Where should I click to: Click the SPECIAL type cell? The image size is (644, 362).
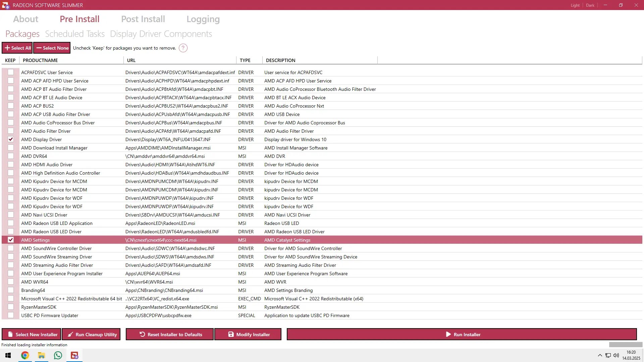point(247,315)
